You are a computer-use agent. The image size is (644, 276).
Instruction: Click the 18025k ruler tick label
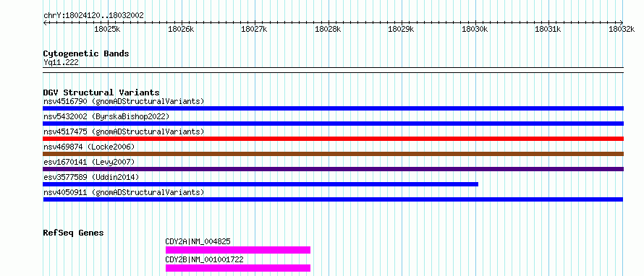pyautogui.click(x=107, y=29)
